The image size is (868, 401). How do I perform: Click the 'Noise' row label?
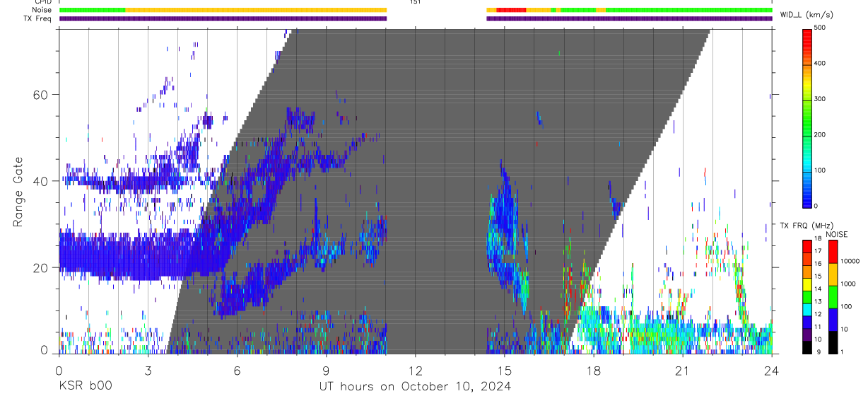click(42, 10)
